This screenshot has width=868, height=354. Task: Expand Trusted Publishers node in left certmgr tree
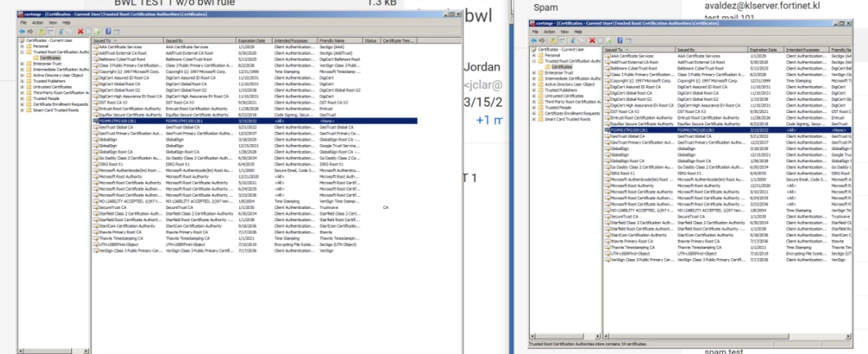pyautogui.click(x=22, y=81)
